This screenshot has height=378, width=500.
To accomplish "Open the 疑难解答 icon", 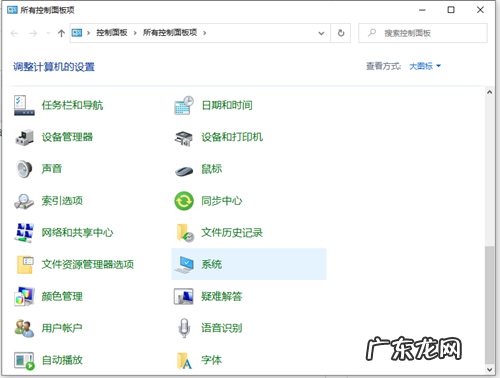I will pyautogui.click(x=183, y=296).
